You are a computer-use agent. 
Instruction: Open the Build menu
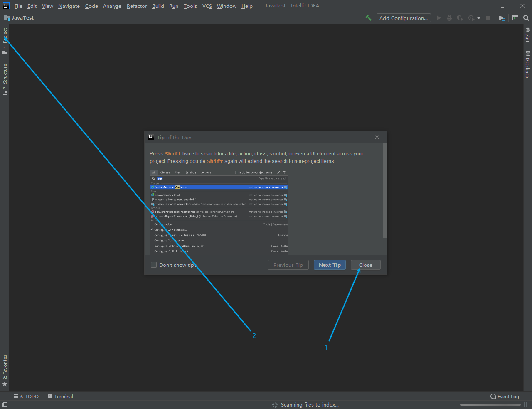[x=158, y=6]
